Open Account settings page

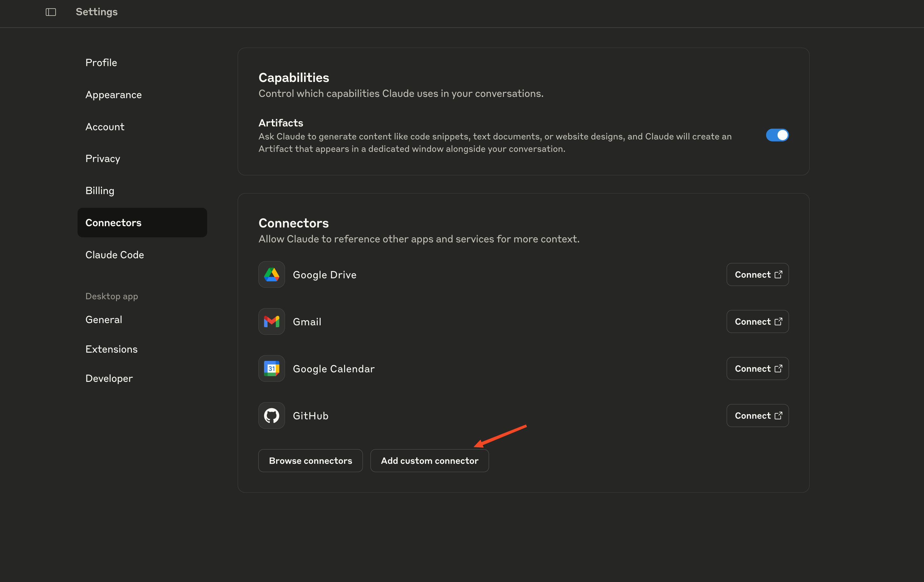click(x=105, y=127)
